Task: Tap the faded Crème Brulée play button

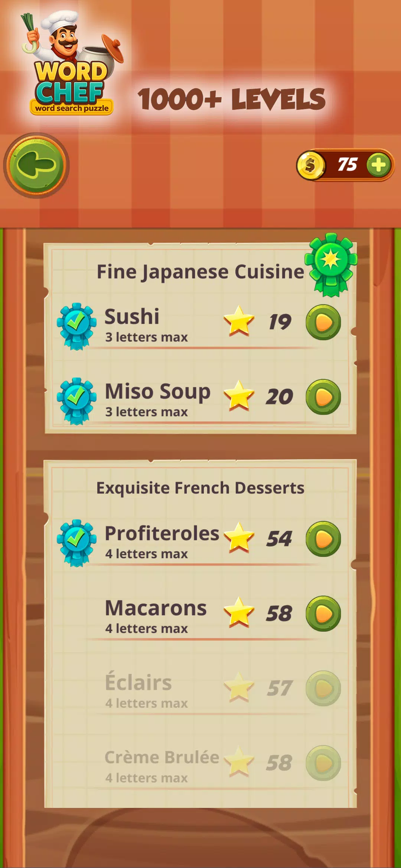Action: coord(323,763)
